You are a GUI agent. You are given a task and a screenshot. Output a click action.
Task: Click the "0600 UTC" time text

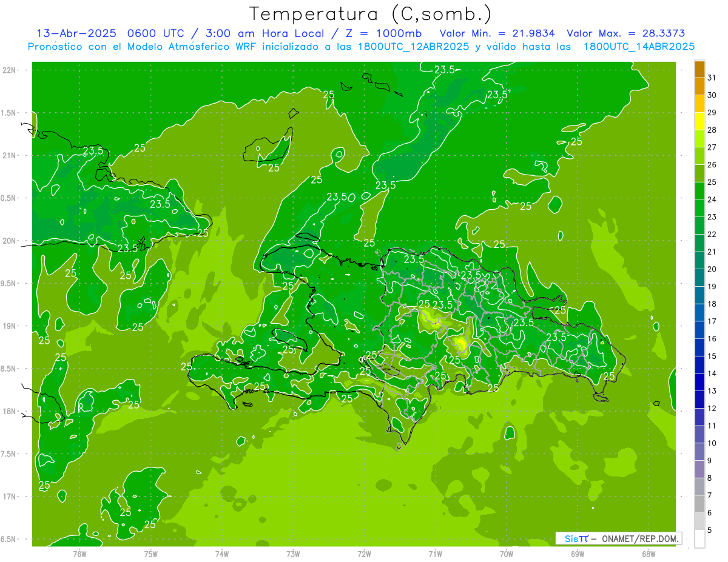click(x=155, y=33)
